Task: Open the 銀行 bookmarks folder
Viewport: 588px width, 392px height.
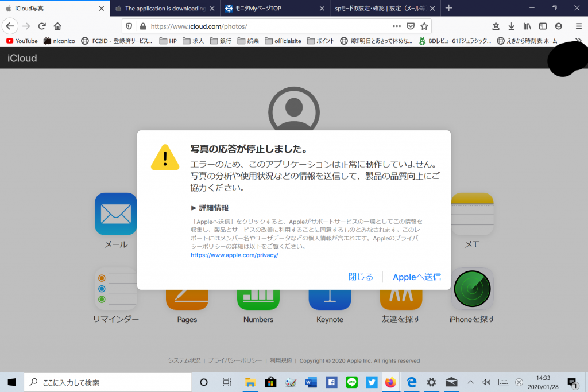Action: pyautogui.click(x=220, y=41)
